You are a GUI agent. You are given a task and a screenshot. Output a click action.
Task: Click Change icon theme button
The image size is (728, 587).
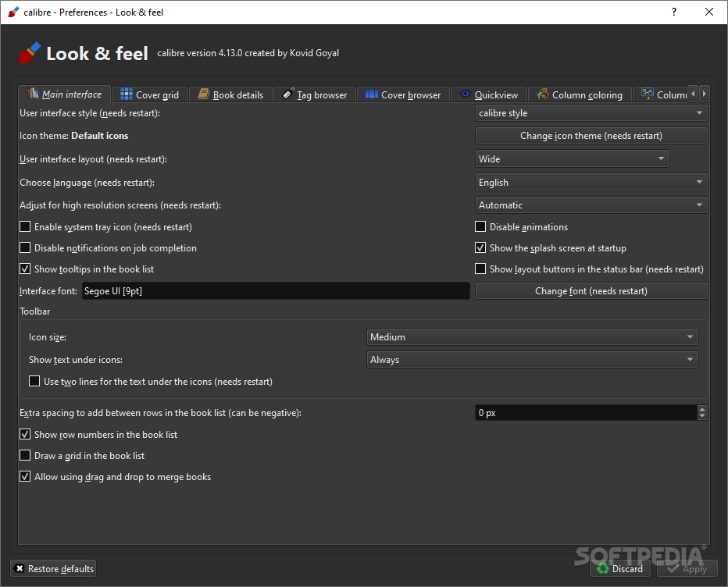click(591, 136)
